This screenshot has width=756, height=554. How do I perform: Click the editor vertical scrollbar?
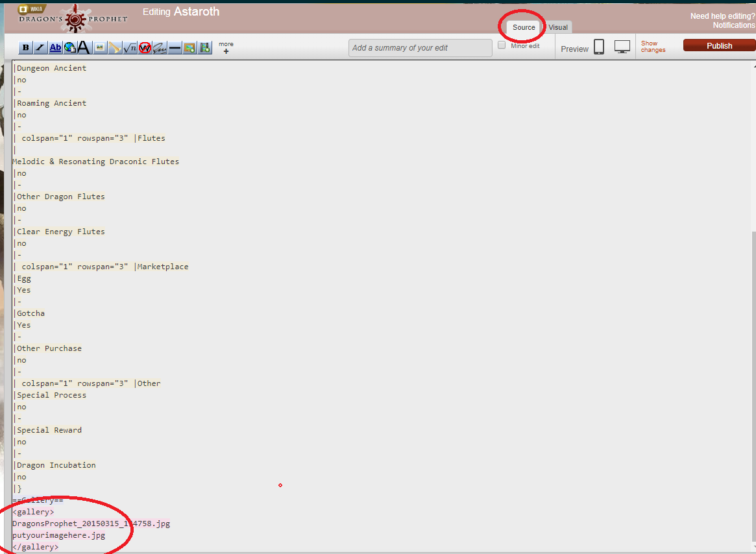tap(753, 386)
